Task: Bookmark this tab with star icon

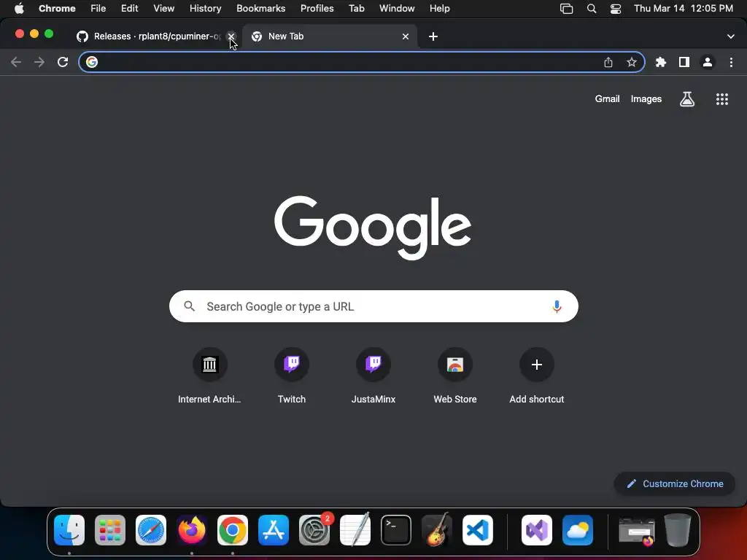Action: coord(631,62)
